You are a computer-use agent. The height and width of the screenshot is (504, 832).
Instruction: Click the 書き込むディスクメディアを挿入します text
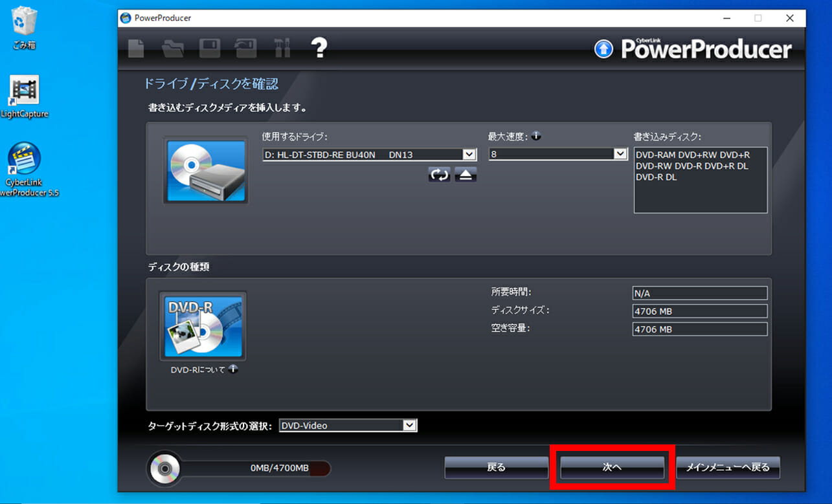click(x=227, y=107)
